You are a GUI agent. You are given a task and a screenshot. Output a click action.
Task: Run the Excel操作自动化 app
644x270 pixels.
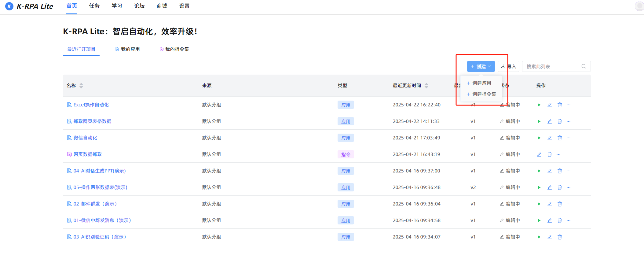click(539, 105)
